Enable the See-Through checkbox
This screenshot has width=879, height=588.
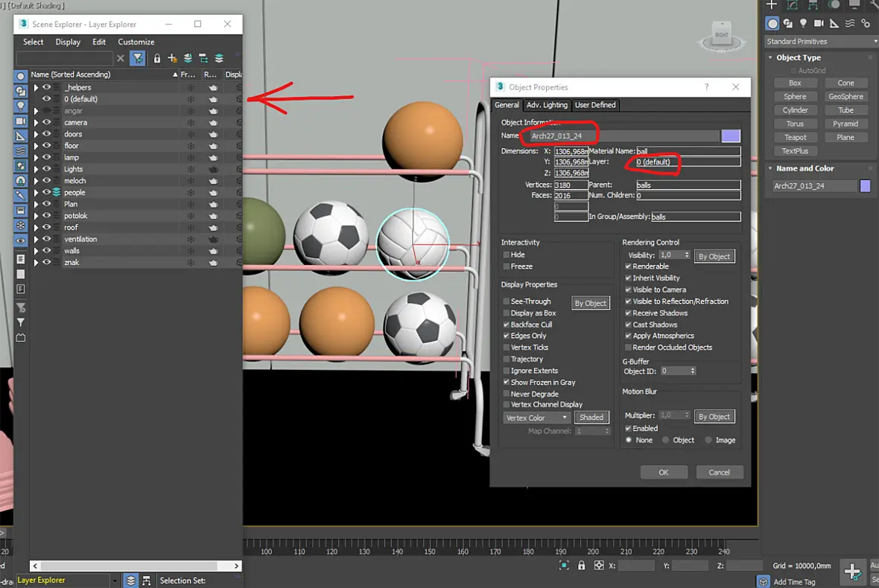coord(507,301)
